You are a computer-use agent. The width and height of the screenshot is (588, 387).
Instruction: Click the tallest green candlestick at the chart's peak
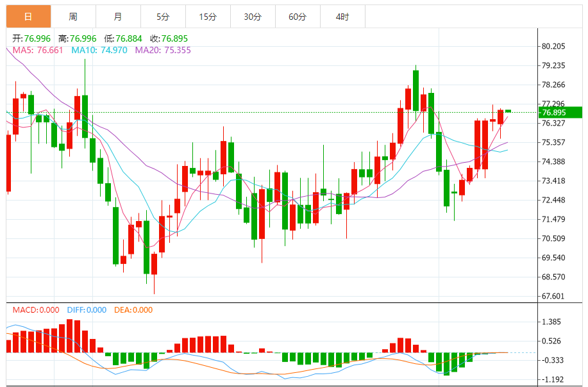[x=416, y=90]
